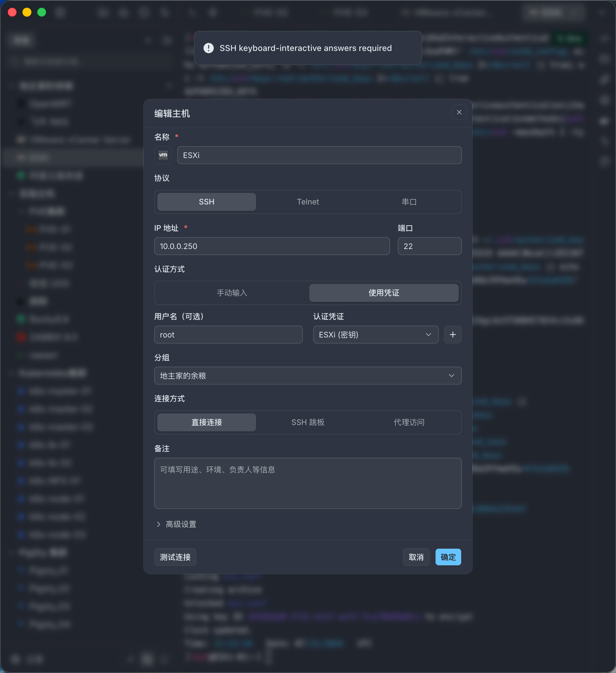Click the SSH keyboard-interactive answers required message
616x673 pixels.
pyautogui.click(x=305, y=48)
